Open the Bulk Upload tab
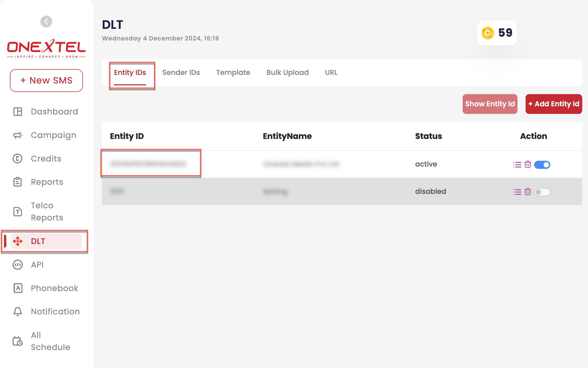 pyautogui.click(x=287, y=72)
